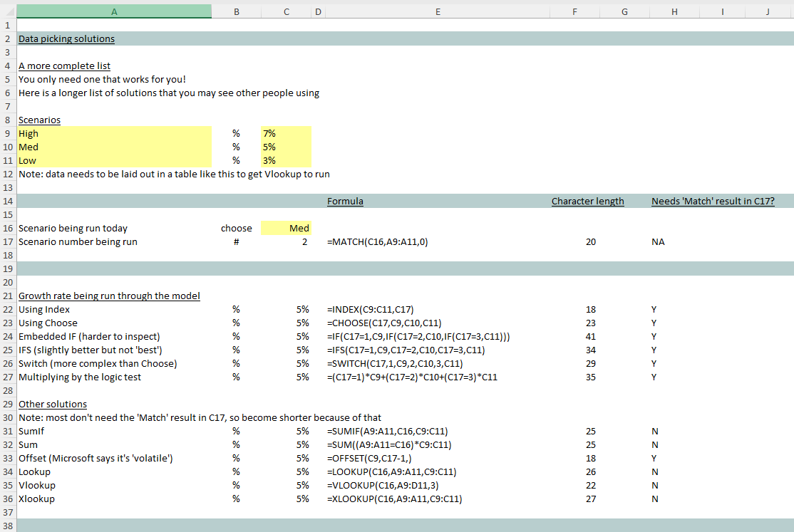
Task: Click row 30 header
Action: click(8, 418)
